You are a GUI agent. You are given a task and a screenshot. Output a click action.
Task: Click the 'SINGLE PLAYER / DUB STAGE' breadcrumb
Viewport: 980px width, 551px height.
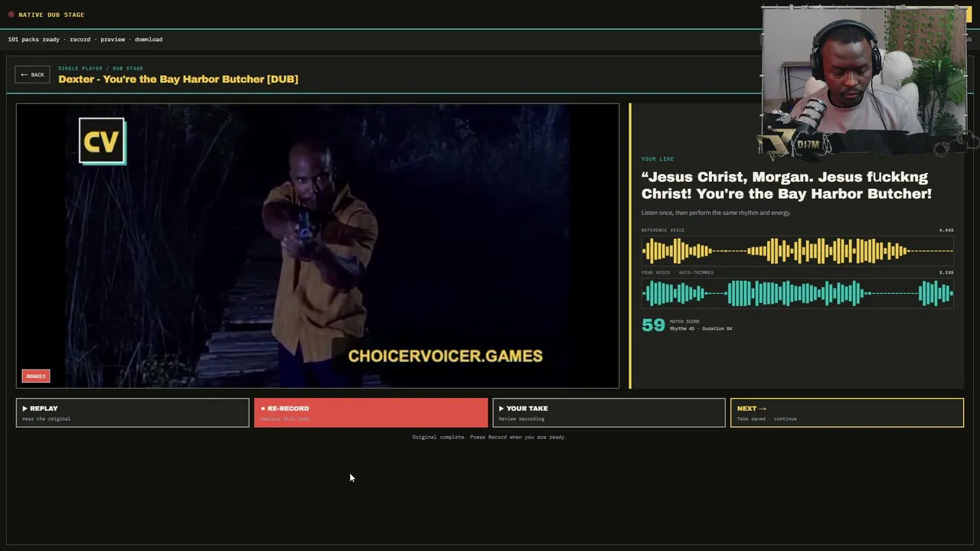[100, 68]
